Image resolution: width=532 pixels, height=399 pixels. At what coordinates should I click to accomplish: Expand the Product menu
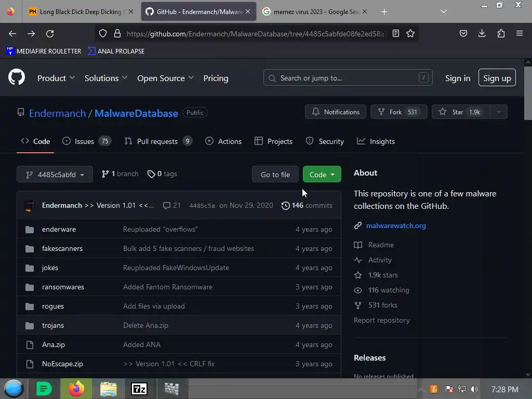point(56,78)
